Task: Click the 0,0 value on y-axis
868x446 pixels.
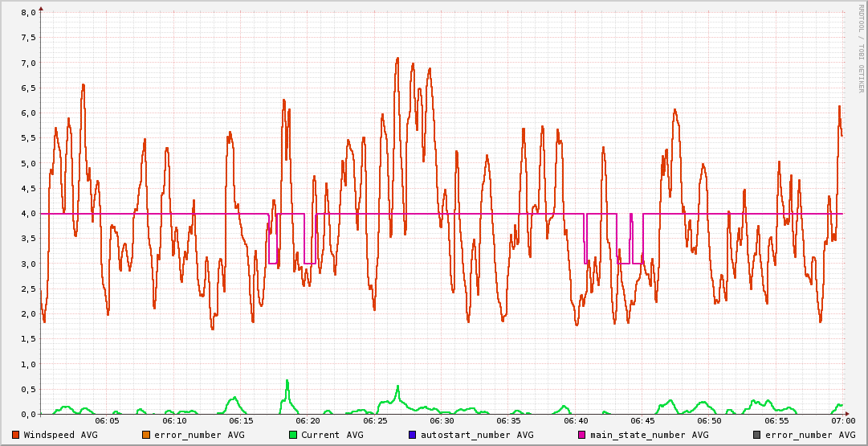Action: pyautogui.click(x=27, y=414)
